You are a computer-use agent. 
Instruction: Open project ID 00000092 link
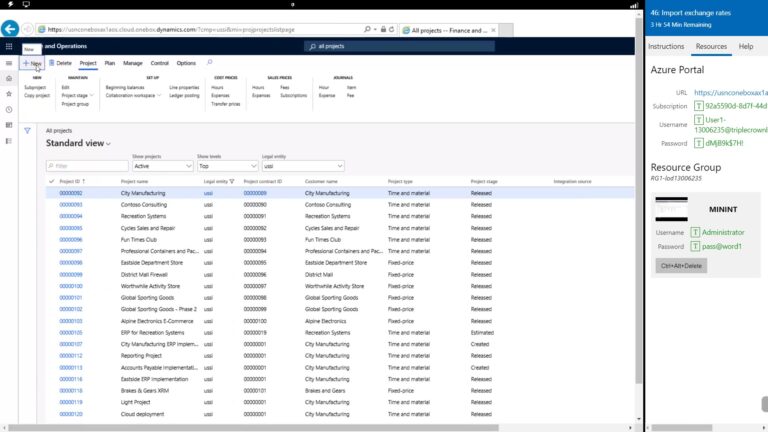71,193
